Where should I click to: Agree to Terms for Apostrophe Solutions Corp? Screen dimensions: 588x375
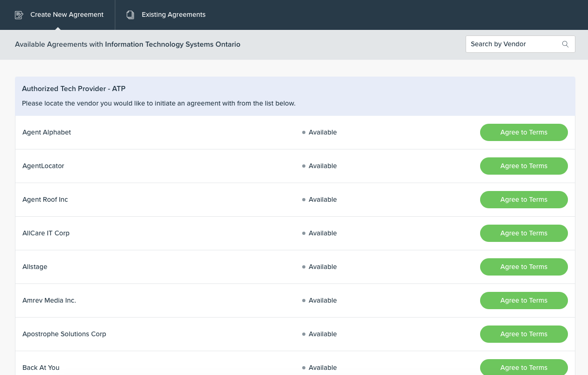click(524, 334)
